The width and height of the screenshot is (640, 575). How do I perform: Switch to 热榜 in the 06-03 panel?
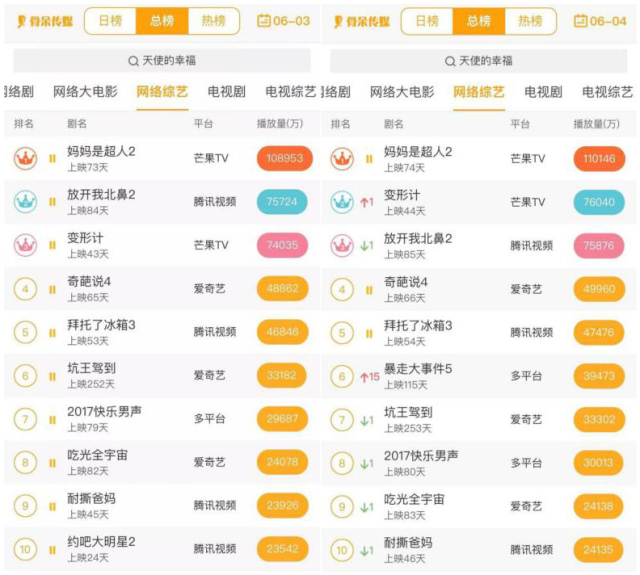point(213,21)
